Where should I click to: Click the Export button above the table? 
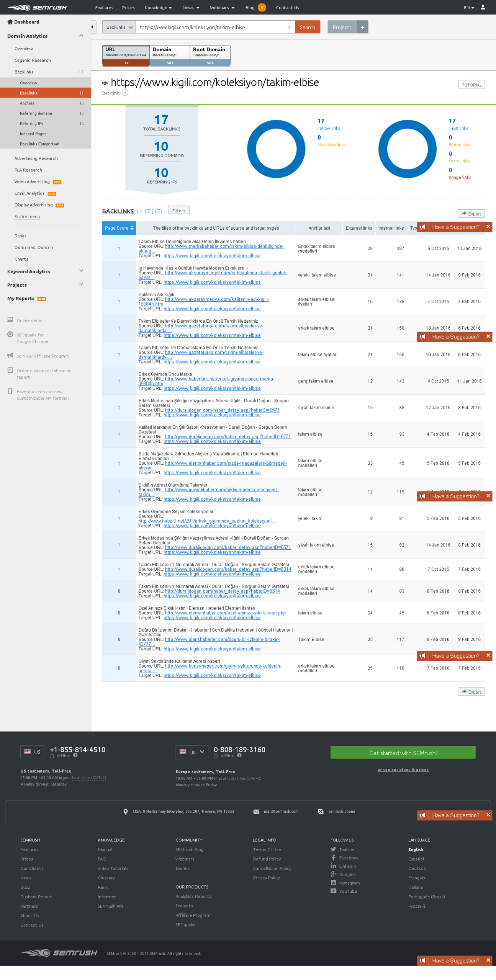point(471,214)
